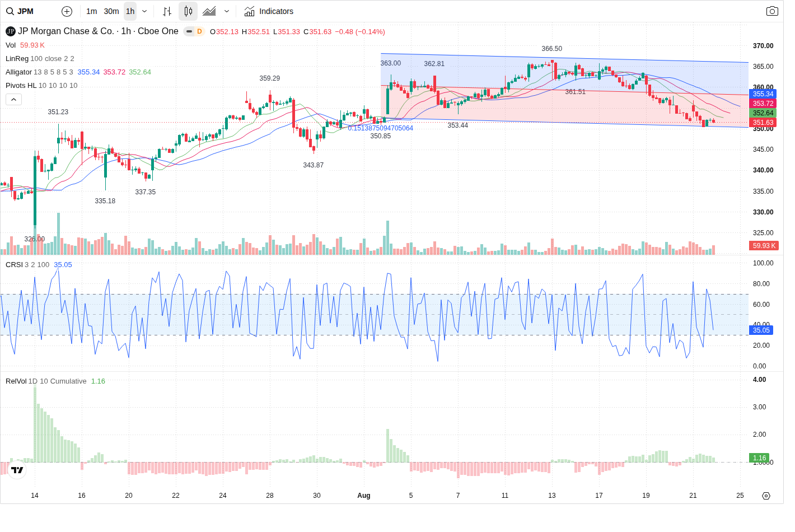Click the TradingView logo

click(17, 470)
